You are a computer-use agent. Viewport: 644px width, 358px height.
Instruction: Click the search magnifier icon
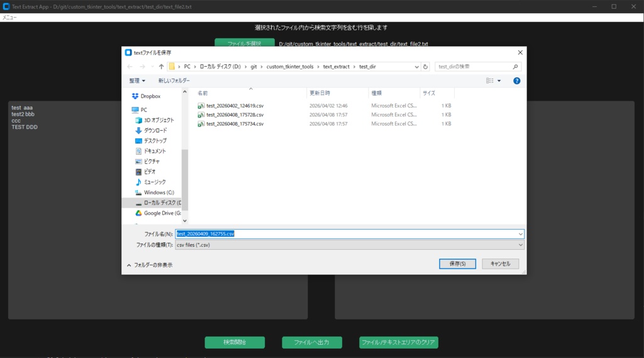[x=516, y=67]
